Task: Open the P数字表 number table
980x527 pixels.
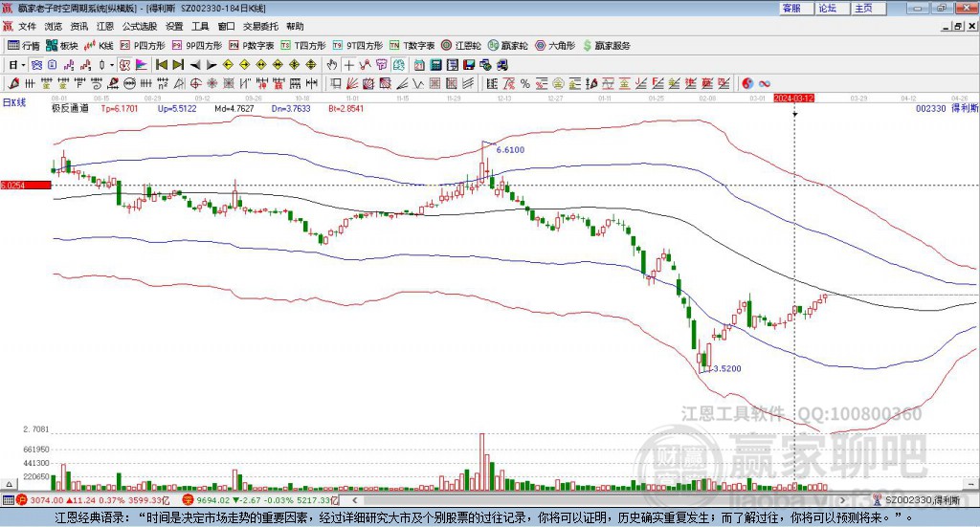Action: tap(252, 46)
